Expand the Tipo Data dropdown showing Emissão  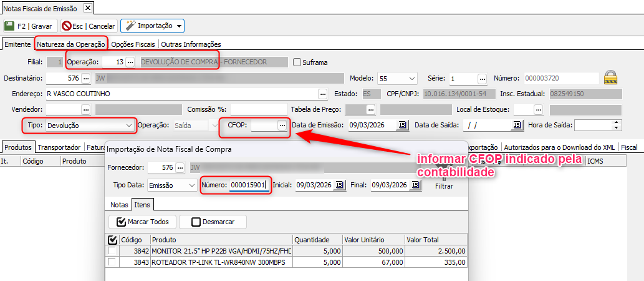click(x=191, y=185)
